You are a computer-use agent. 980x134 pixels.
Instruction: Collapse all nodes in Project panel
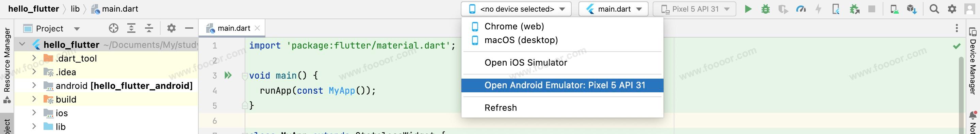pos(149,28)
